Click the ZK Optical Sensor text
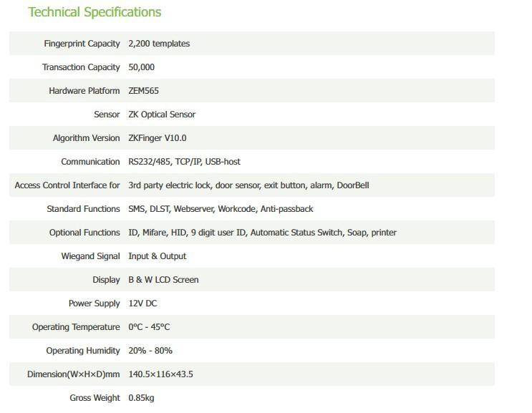532x413 pixels. click(162, 115)
